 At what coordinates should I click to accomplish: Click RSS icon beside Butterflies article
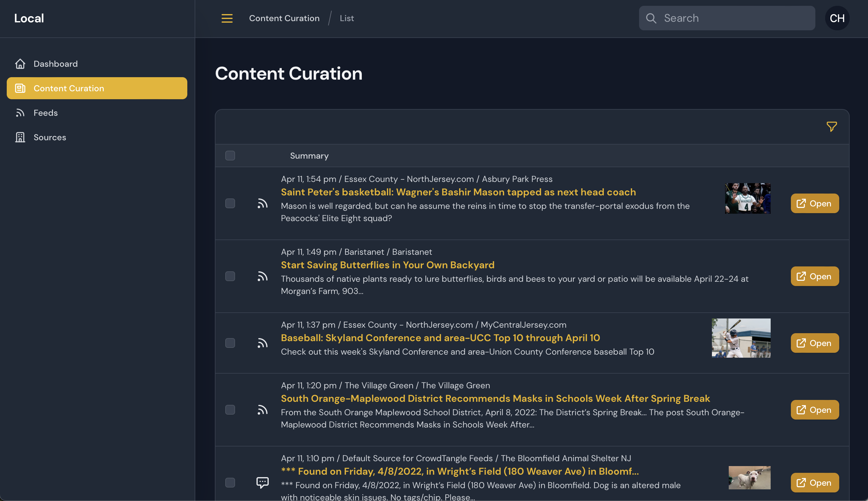click(x=262, y=276)
